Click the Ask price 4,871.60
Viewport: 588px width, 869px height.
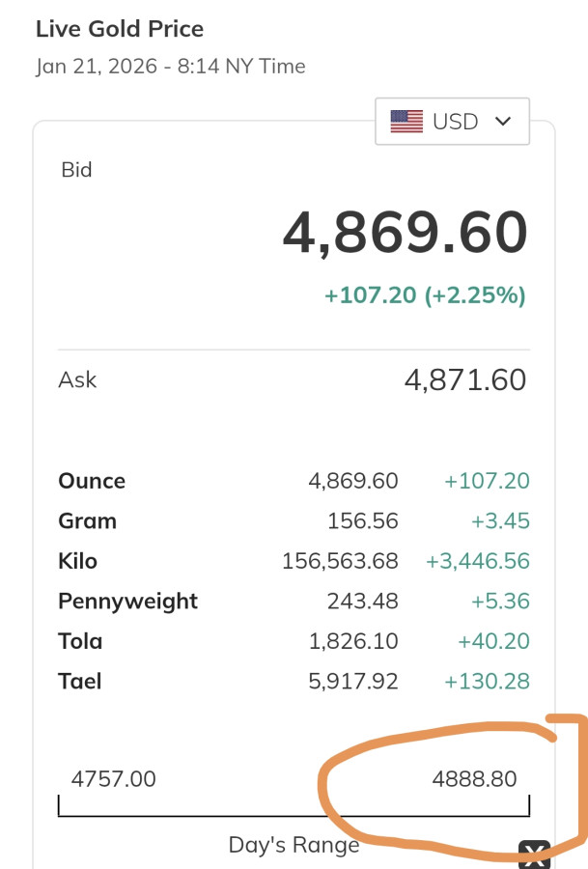point(464,379)
